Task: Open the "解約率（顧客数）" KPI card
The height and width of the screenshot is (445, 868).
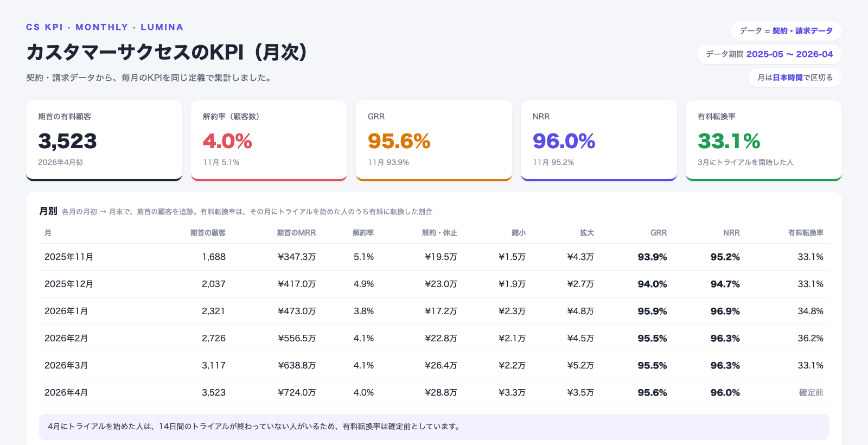Action: [269, 141]
